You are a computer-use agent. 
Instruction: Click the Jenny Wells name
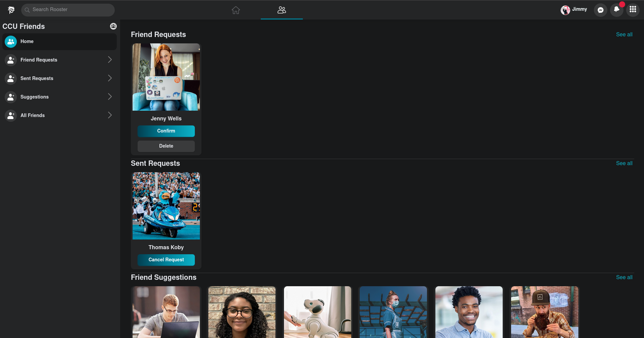[166, 119]
